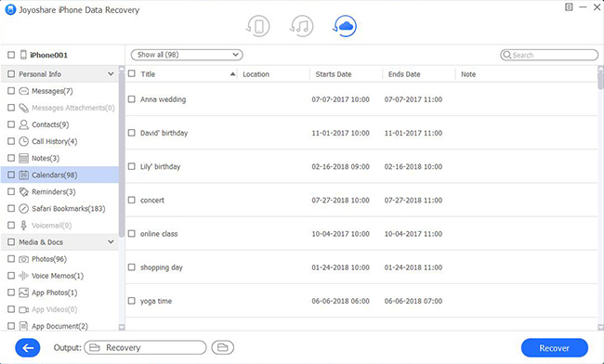Viewport: 604px width, 364px height.
Task: Collapse the Media & Docs section chevron
Action: click(x=111, y=242)
